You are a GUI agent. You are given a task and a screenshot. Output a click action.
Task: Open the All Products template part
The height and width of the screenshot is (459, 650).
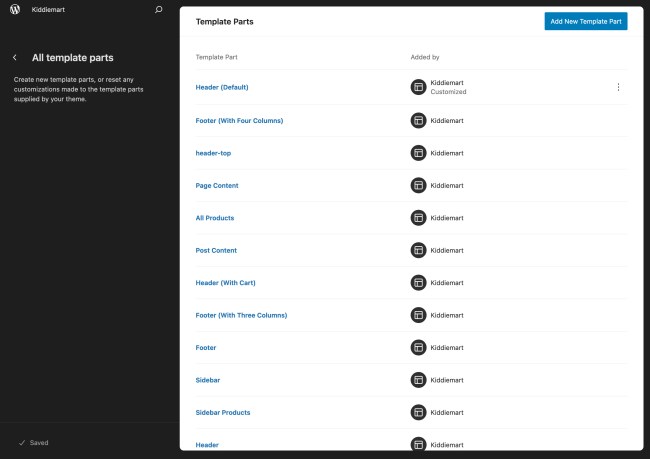click(215, 218)
